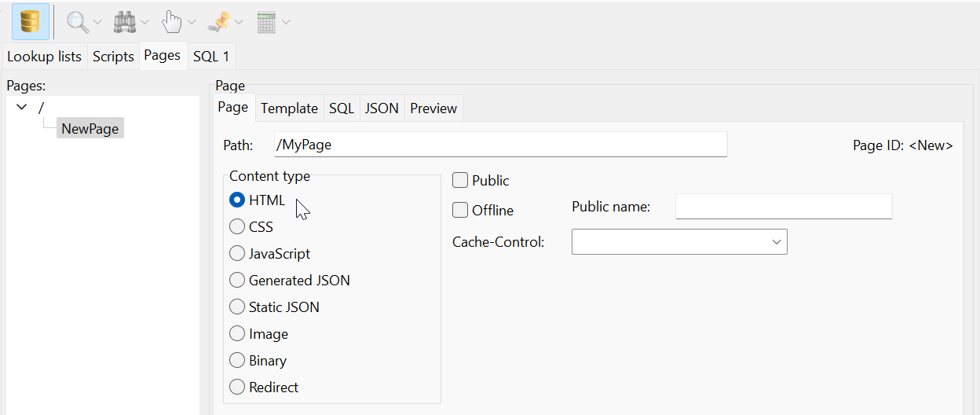The height and width of the screenshot is (415, 980).
Task: Click the gold database icon in toolbar
Action: pyautogui.click(x=31, y=21)
